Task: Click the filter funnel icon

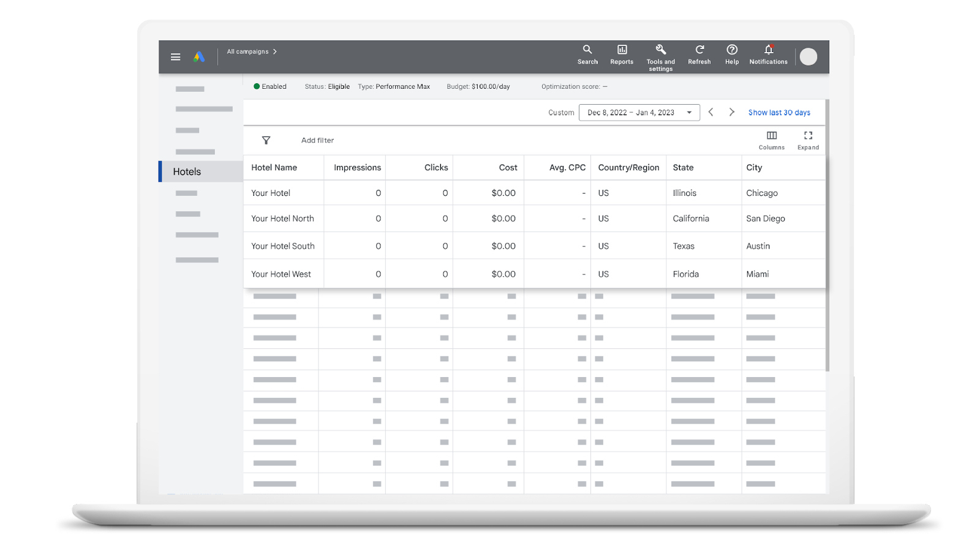Action: [266, 140]
